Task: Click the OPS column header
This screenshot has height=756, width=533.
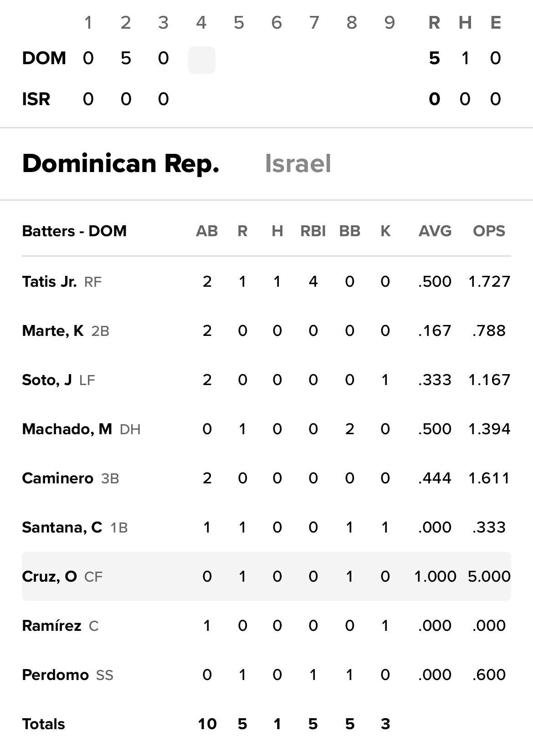Action: pos(489,231)
